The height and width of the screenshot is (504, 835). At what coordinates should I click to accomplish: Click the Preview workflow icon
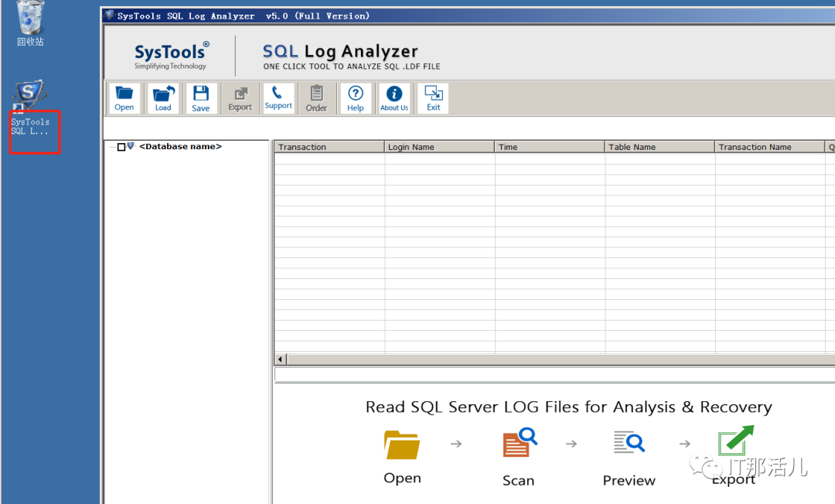pos(629,442)
